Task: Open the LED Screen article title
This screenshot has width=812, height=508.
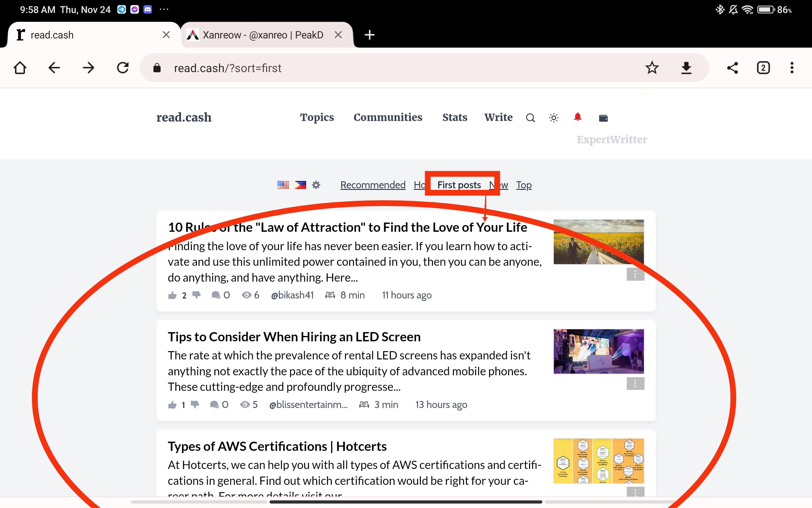Action: (294, 337)
